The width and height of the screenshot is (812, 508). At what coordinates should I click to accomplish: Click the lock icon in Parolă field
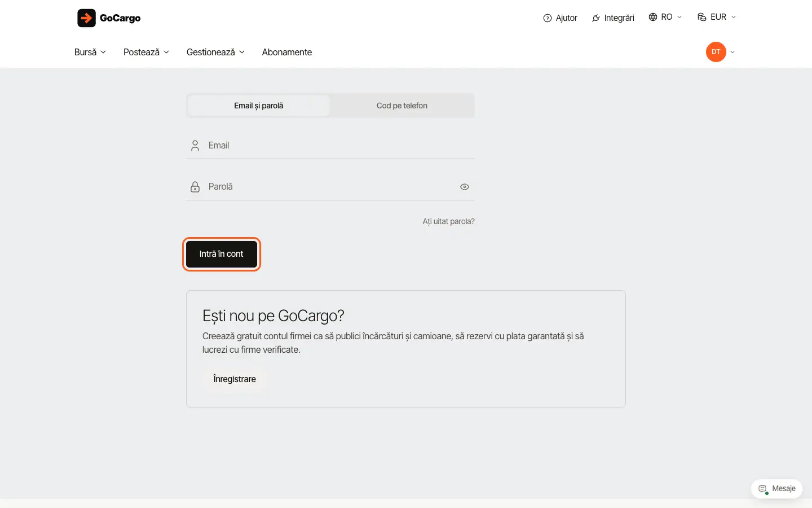pos(195,187)
